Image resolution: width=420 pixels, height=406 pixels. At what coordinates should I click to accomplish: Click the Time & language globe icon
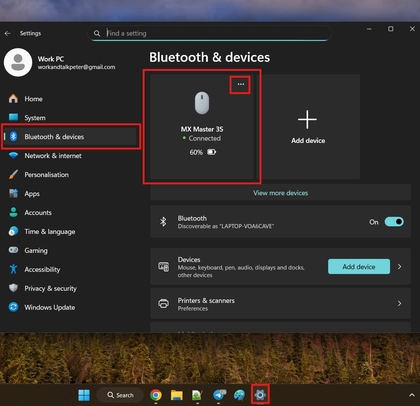pyautogui.click(x=13, y=231)
